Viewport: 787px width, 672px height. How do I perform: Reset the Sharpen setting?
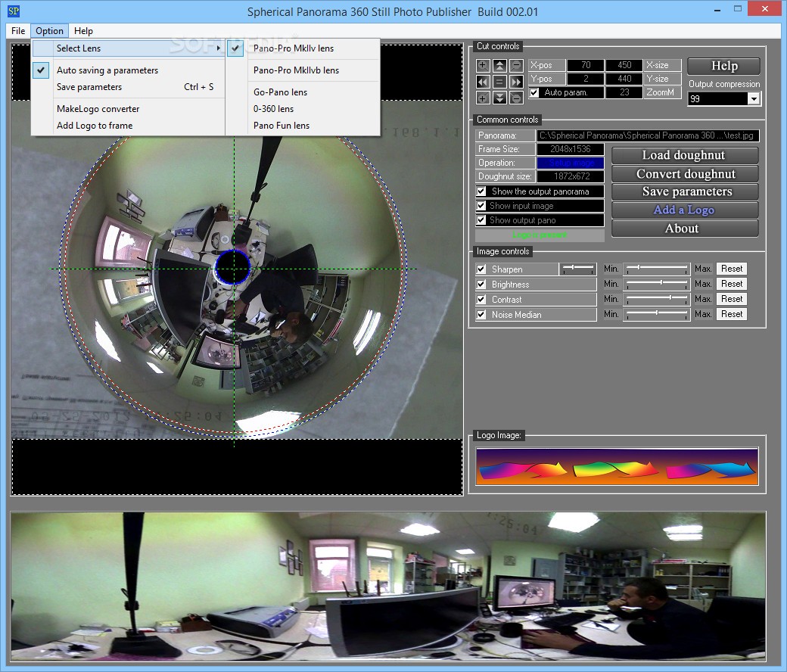[x=732, y=269]
